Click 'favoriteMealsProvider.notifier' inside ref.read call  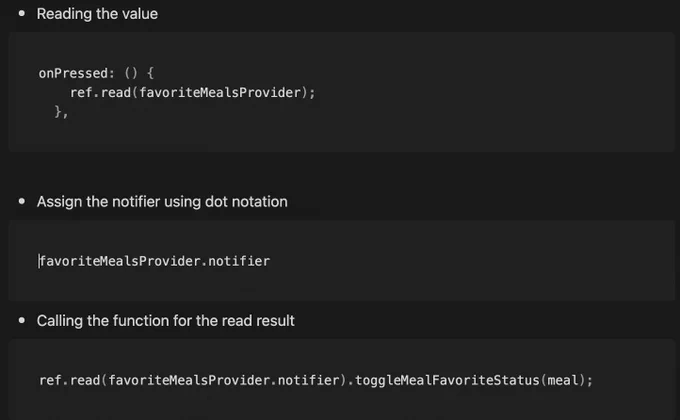224,381
